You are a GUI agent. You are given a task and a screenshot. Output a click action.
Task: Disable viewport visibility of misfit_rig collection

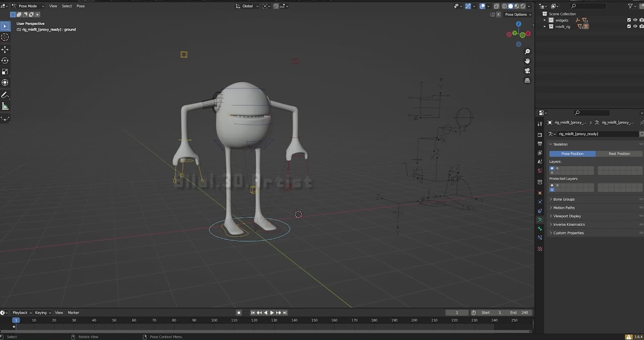pyautogui.click(x=635, y=26)
